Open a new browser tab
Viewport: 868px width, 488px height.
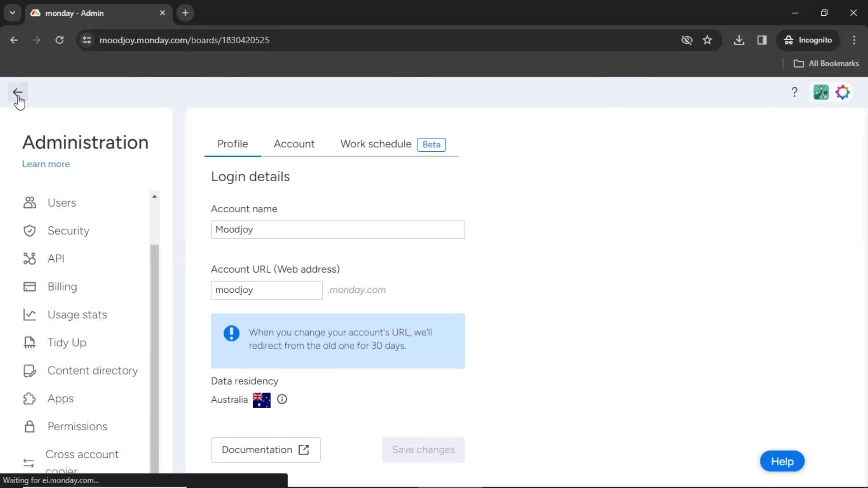coord(185,13)
